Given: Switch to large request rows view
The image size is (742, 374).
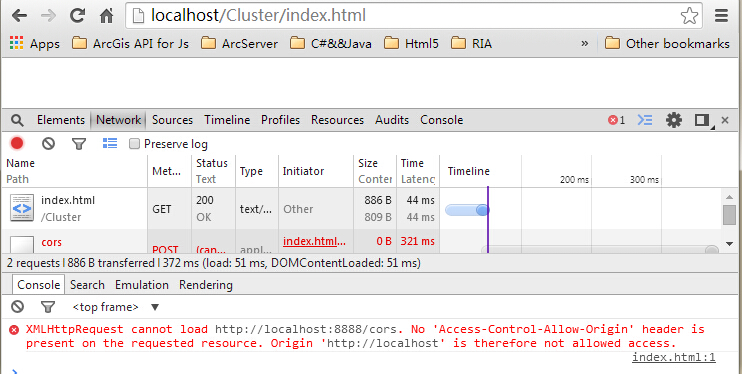Looking at the screenshot, I should tap(110, 143).
